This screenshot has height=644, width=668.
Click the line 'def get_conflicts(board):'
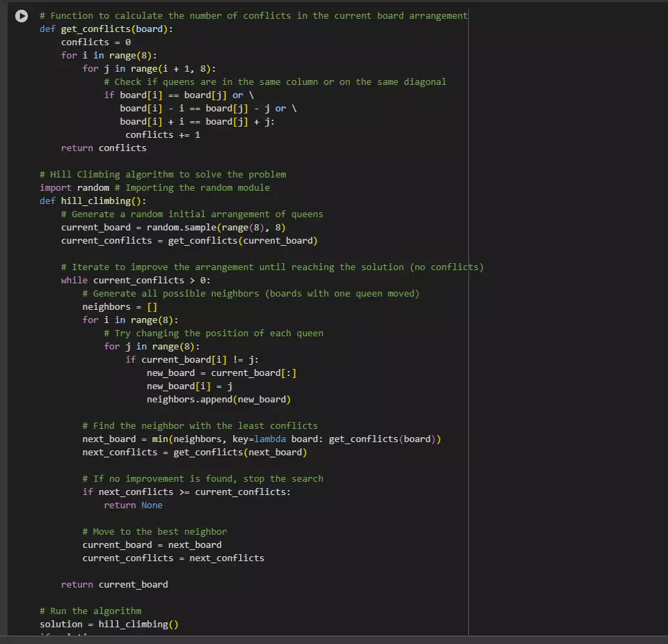[106, 29]
